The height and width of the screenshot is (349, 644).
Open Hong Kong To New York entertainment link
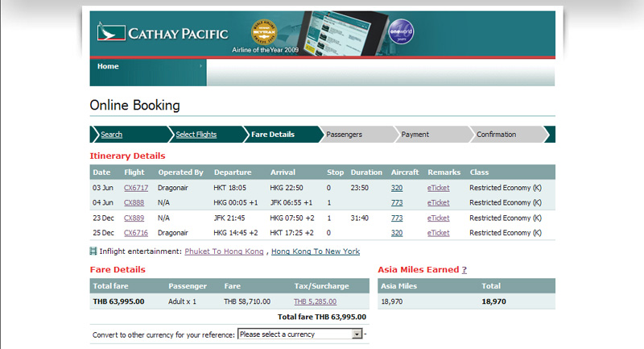[x=316, y=251]
